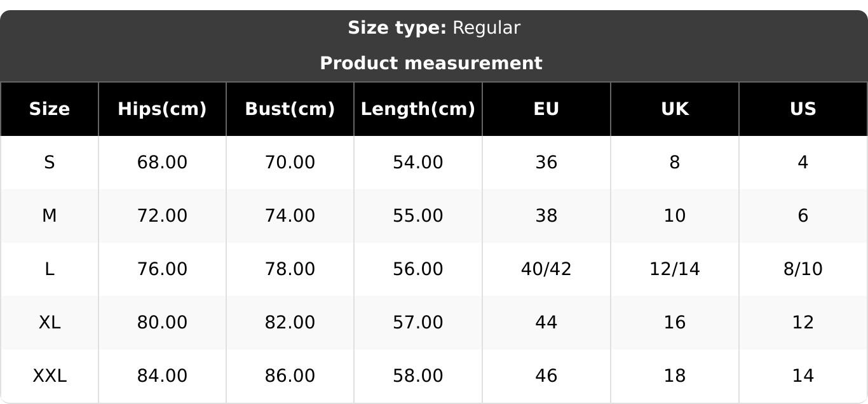Click the 68.00 hips value

[162, 163]
